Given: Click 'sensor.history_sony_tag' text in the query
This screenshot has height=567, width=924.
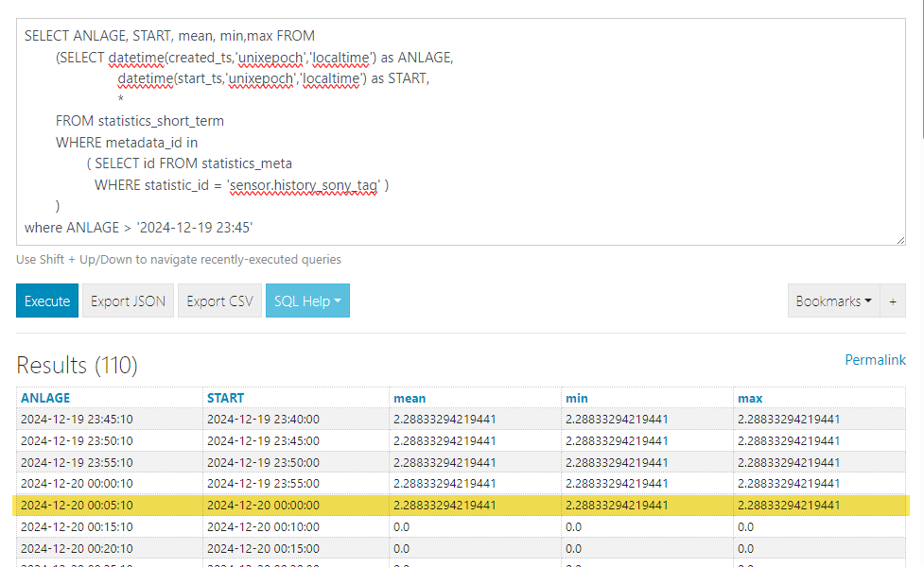Looking at the screenshot, I should (x=304, y=184).
